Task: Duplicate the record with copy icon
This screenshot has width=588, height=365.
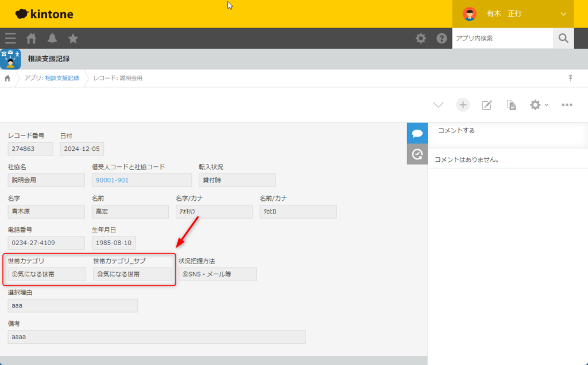Action: (x=510, y=105)
